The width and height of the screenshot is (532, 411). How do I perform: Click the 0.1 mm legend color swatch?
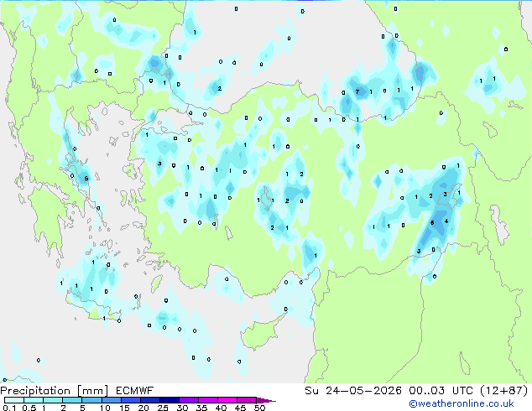(14, 400)
